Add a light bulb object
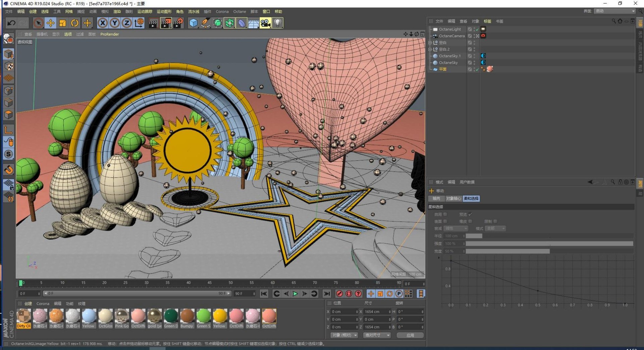This screenshot has width=644, height=350. coord(278,23)
